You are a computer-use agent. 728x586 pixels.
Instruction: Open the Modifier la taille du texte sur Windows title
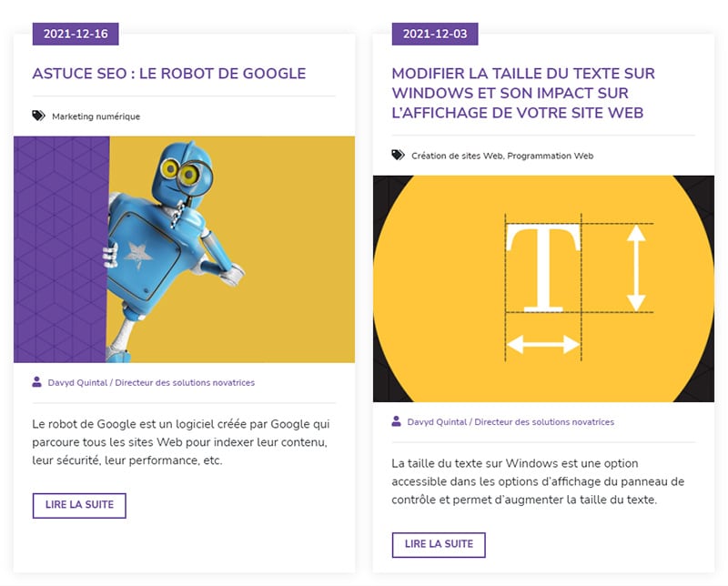click(x=523, y=93)
